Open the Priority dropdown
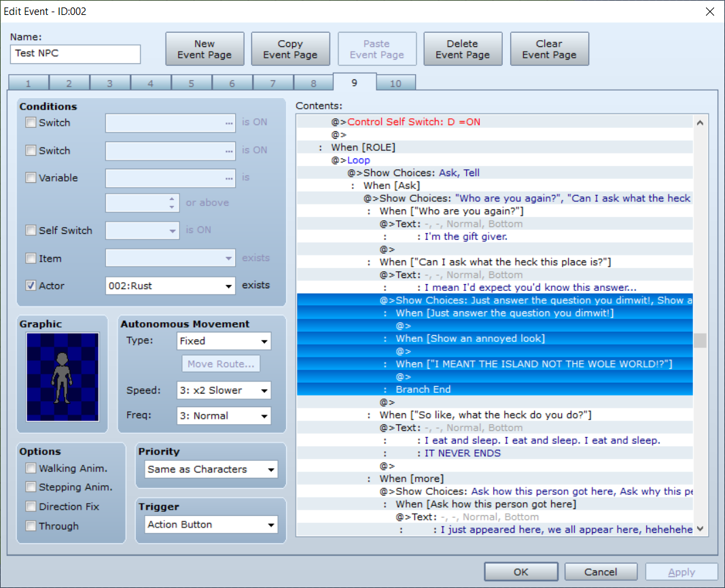This screenshot has height=588, width=725. pos(211,469)
